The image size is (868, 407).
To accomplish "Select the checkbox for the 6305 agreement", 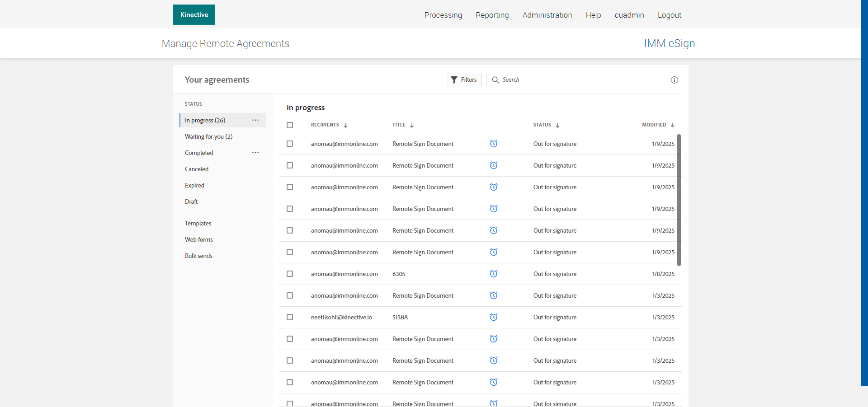I will tap(290, 274).
